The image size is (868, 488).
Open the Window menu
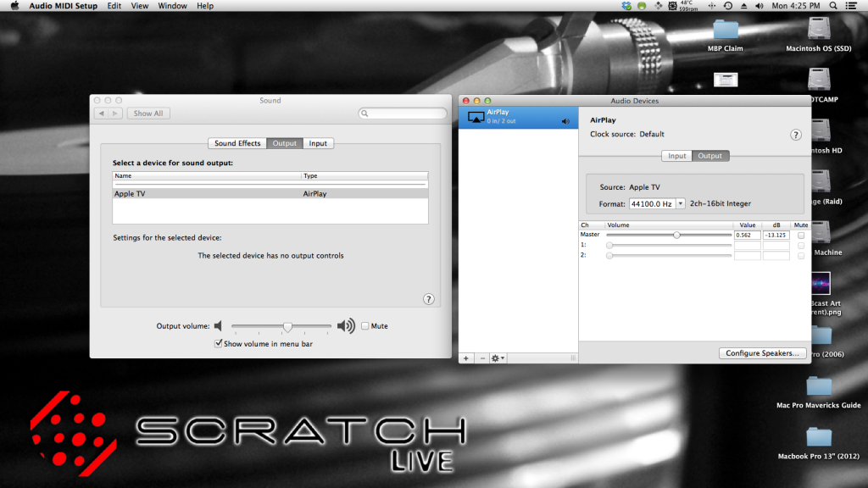pos(172,6)
